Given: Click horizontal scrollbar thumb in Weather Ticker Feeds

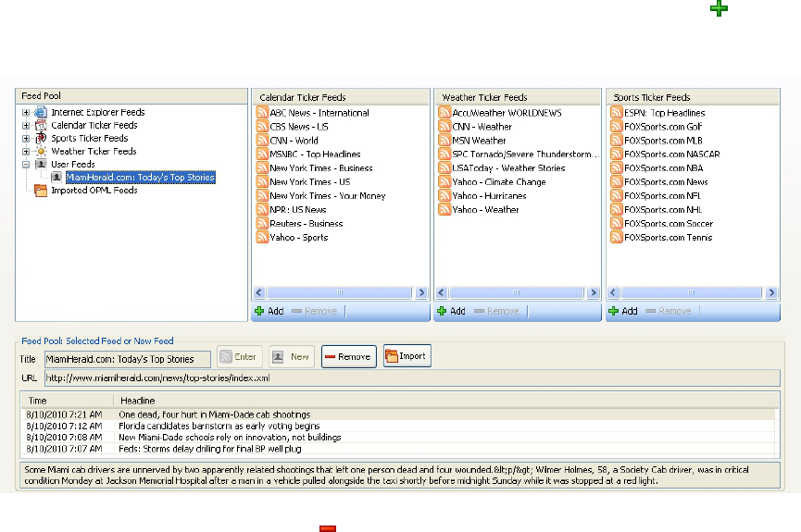Looking at the screenshot, I should click(x=517, y=292).
